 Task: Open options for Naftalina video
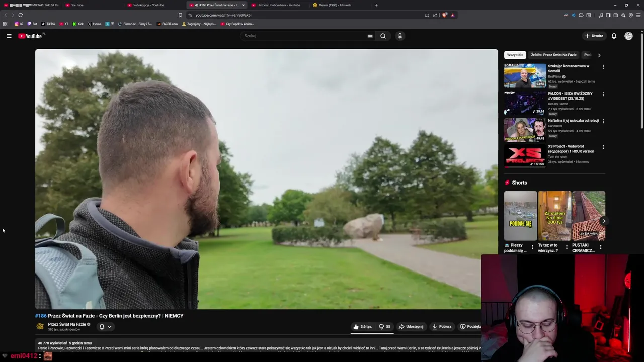click(x=603, y=121)
